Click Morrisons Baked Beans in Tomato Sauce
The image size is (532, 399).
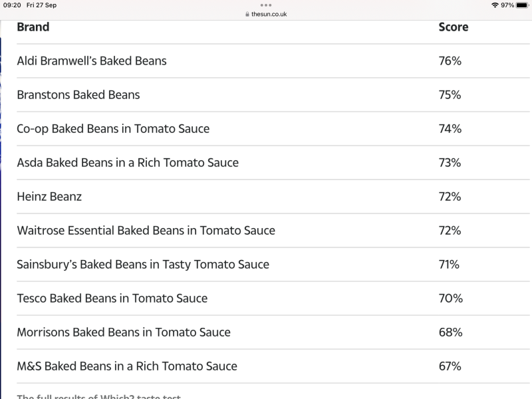124,332
